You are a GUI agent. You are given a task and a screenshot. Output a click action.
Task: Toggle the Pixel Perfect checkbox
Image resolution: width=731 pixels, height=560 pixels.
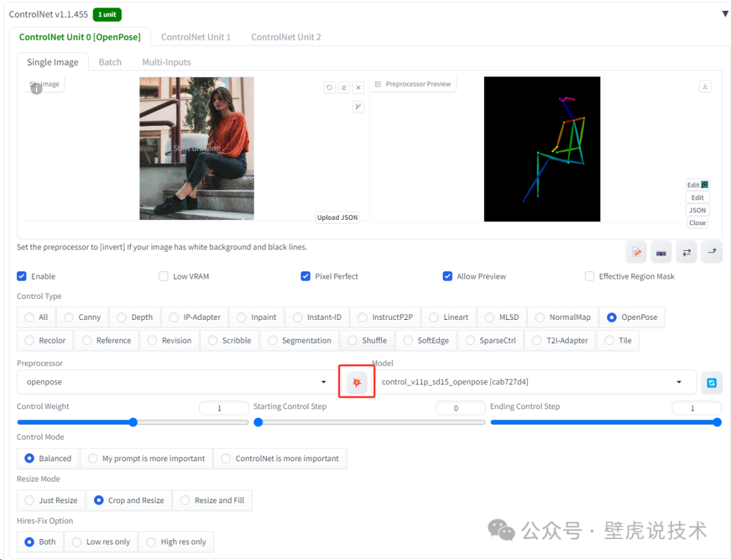[x=305, y=276]
